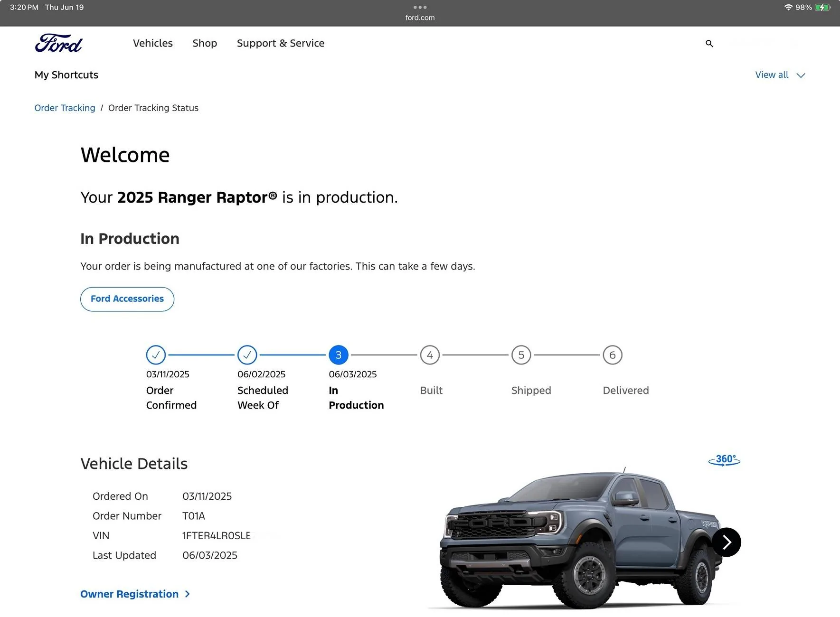Viewport: 840px width, 617px height.
Task: Select step 5 Shipped marker
Action: pos(521,355)
